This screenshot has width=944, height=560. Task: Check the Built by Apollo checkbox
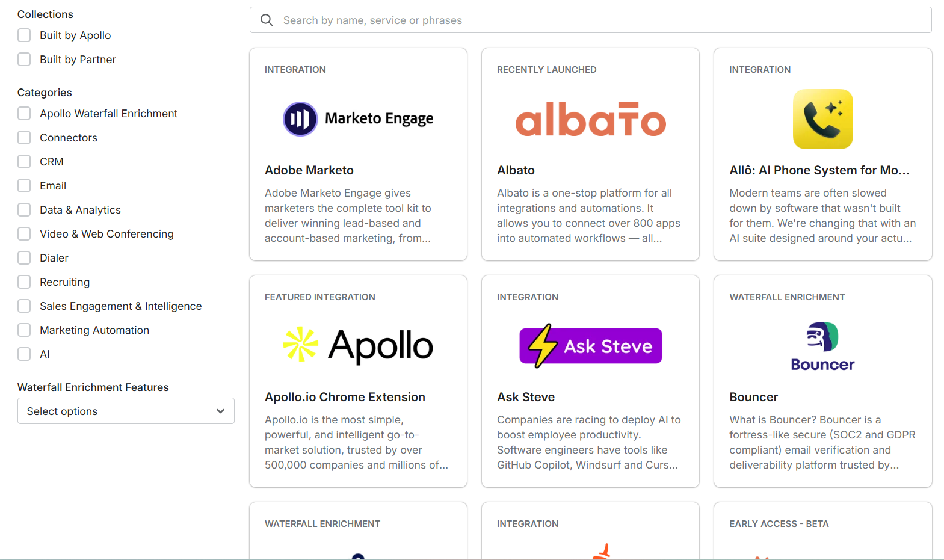24,35
